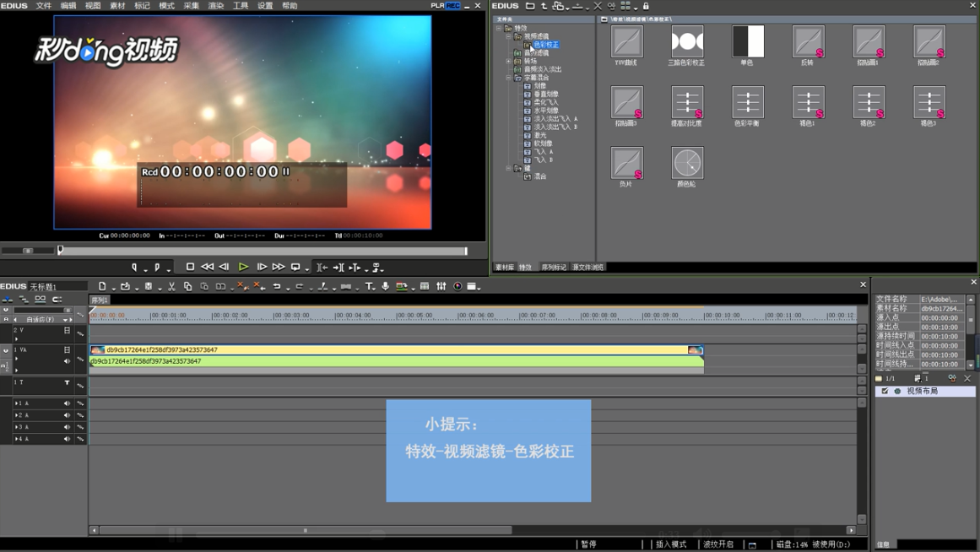Collapse the 键 tree node
This screenshot has height=552, width=980.
(x=508, y=168)
